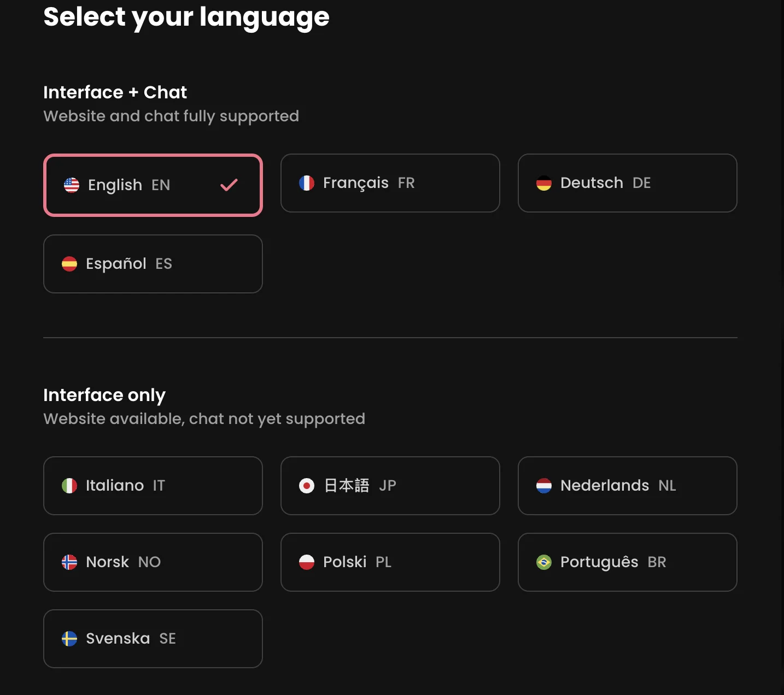This screenshot has width=784, height=695.
Task: Pick Norsk NO interface language
Action: click(153, 562)
